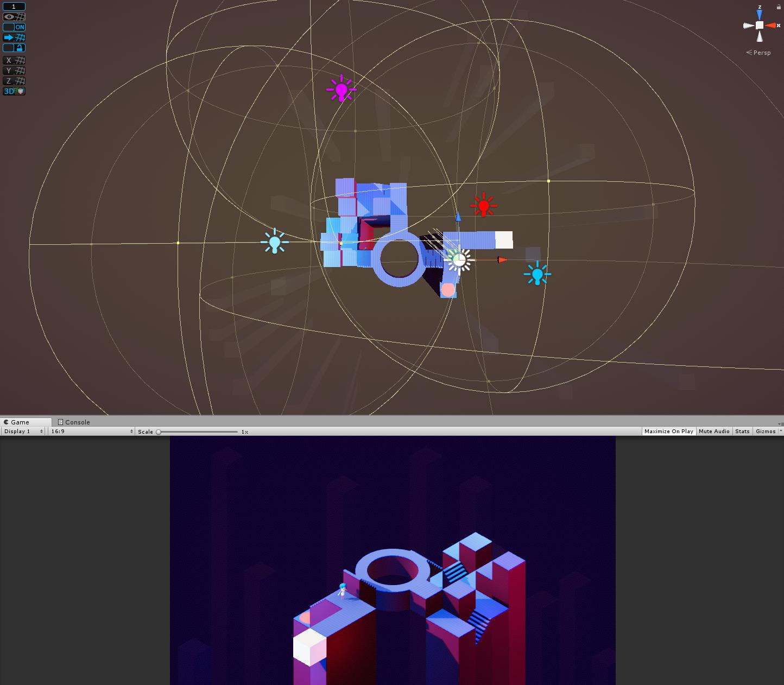This screenshot has height=685, width=784.
Task: Select the bright blue light gizmo
Action: click(537, 274)
